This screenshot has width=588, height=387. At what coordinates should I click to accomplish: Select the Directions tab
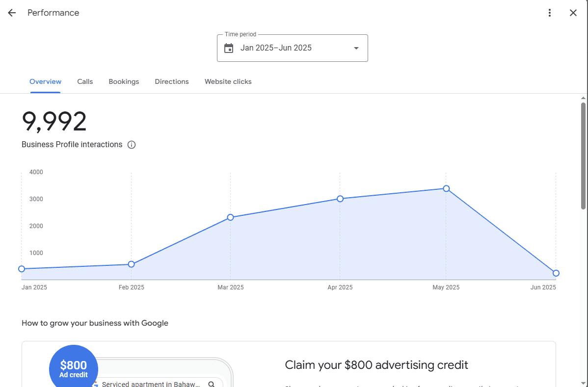click(172, 81)
